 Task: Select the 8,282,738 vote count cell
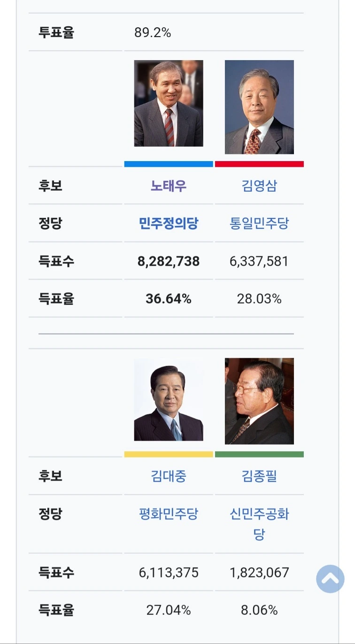169,261
